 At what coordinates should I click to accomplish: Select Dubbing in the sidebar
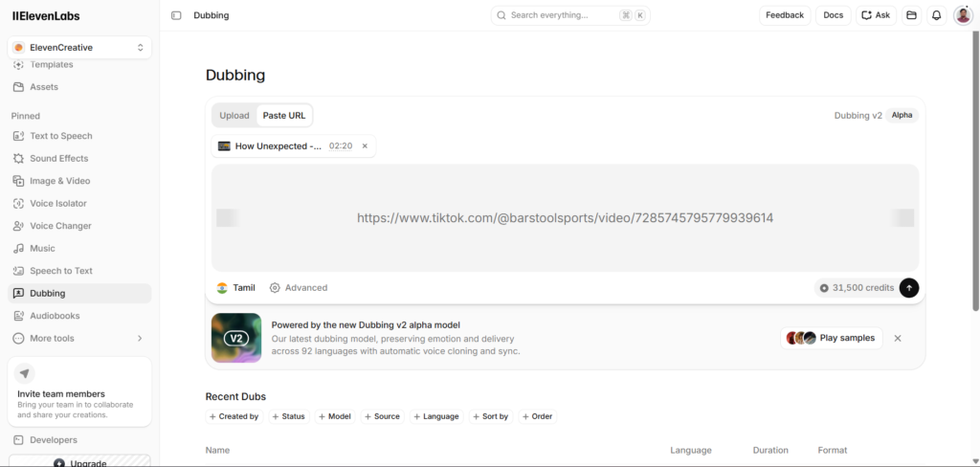[79, 293]
